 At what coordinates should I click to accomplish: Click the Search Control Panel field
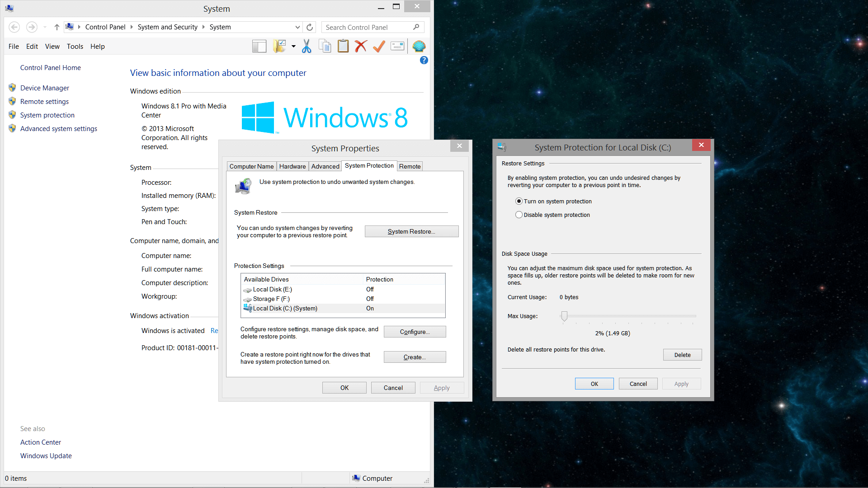[366, 27]
